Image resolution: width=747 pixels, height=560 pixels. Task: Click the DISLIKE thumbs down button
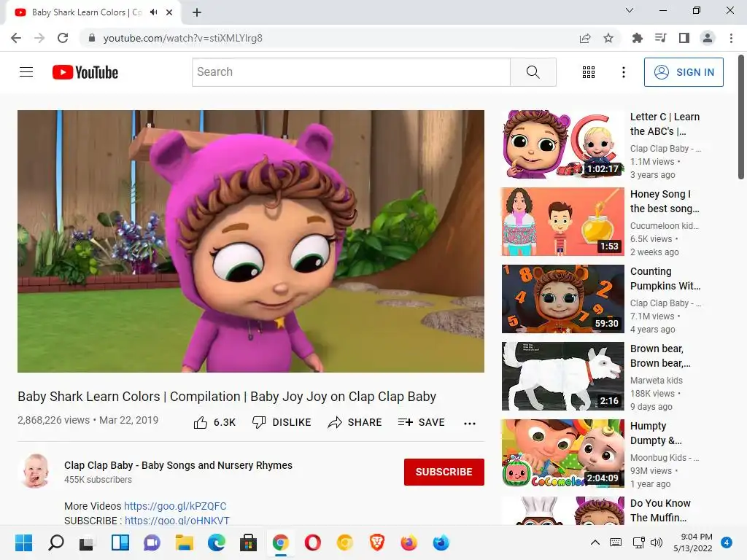[282, 422]
